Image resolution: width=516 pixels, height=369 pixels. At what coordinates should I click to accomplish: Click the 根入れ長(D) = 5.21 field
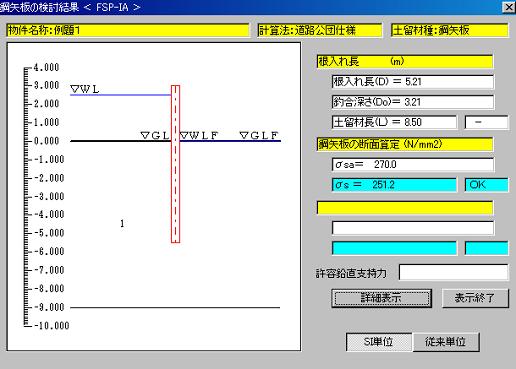pos(413,82)
